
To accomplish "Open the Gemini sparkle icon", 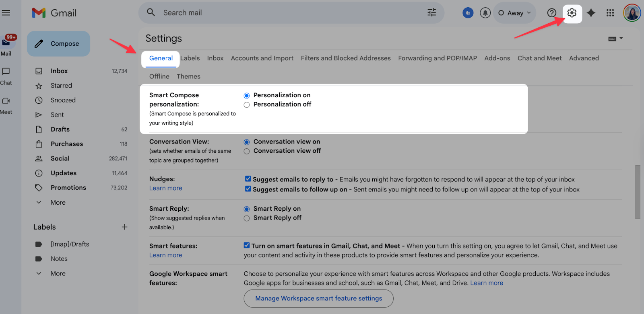I will pos(591,13).
